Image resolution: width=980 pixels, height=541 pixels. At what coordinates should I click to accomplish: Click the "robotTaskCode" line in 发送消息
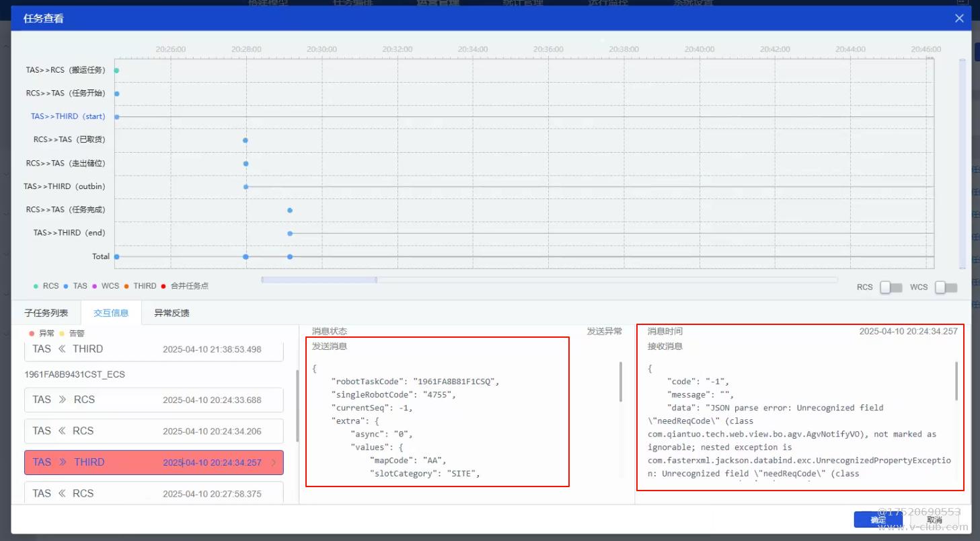coord(415,382)
